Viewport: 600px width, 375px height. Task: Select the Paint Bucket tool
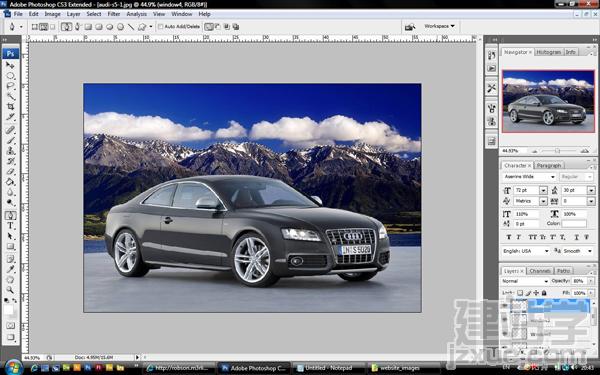10,182
